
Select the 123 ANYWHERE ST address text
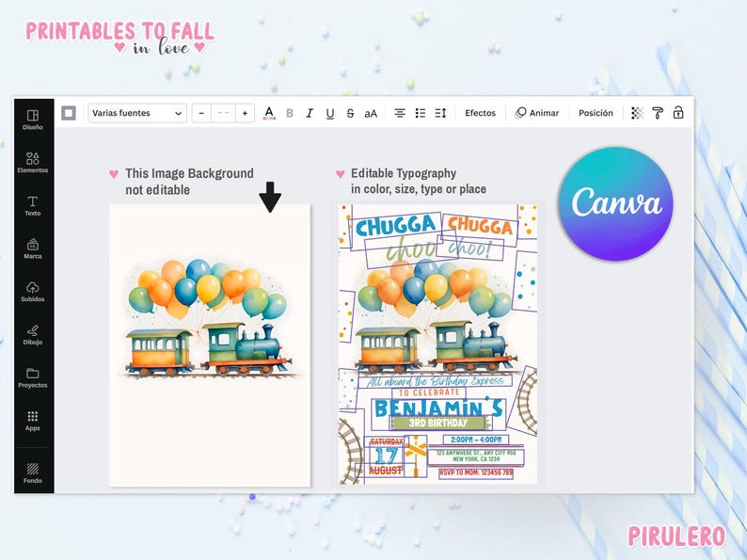[476, 456]
